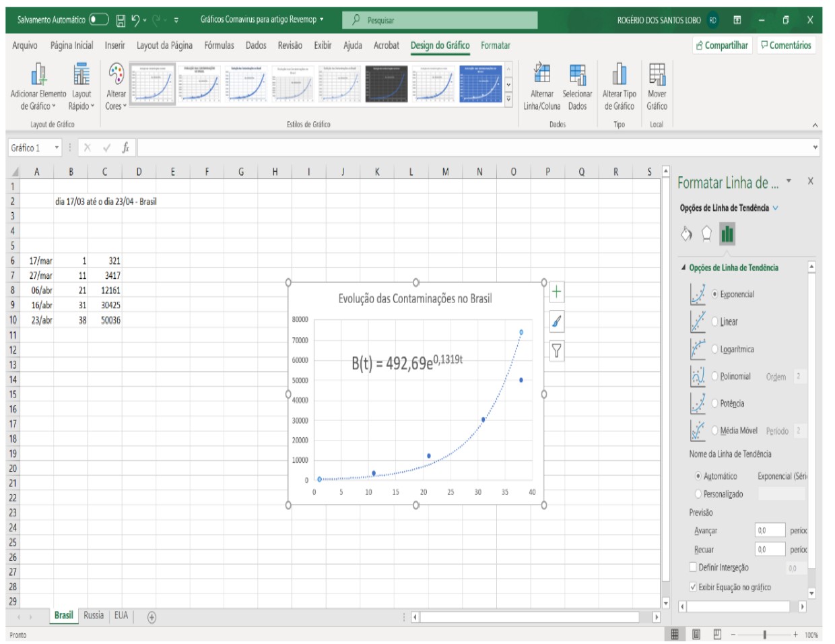
Task: Click Alterar Tipo de Gráfico
Action: (620, 88)
